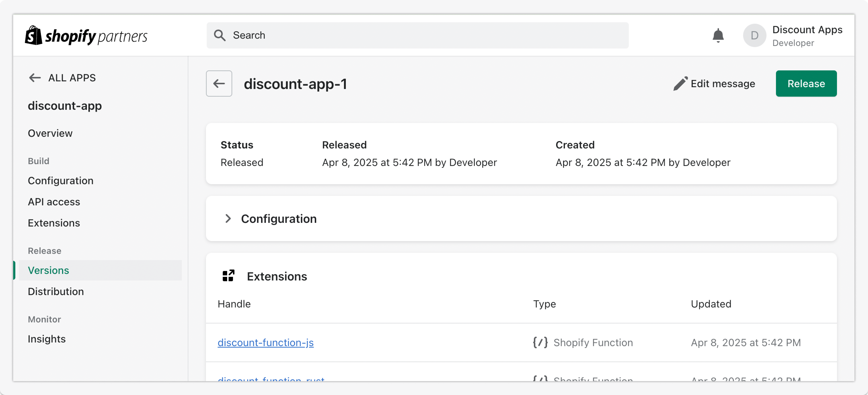Open Extensions in sidebar

coord(54,223)
